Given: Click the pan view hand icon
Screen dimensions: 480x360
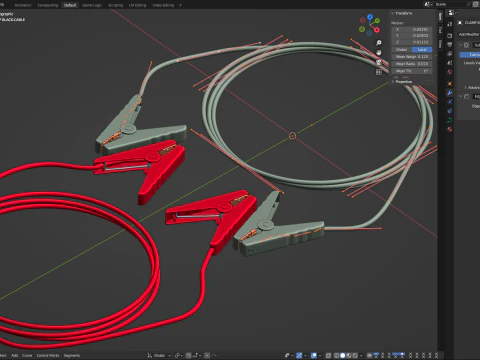Looking at the screenshot, I should coord(379,52).
